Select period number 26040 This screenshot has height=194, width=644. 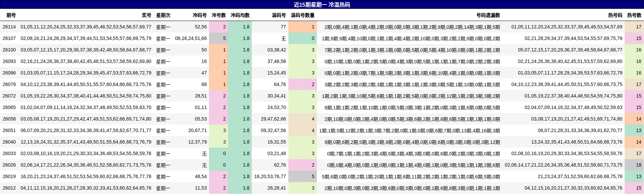(9, 142)
